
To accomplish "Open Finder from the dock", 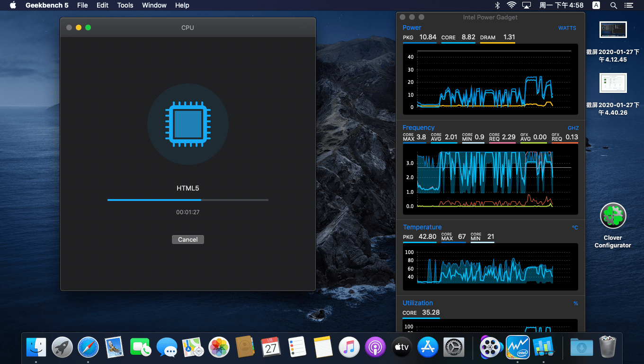I will (x=36, y=347).
